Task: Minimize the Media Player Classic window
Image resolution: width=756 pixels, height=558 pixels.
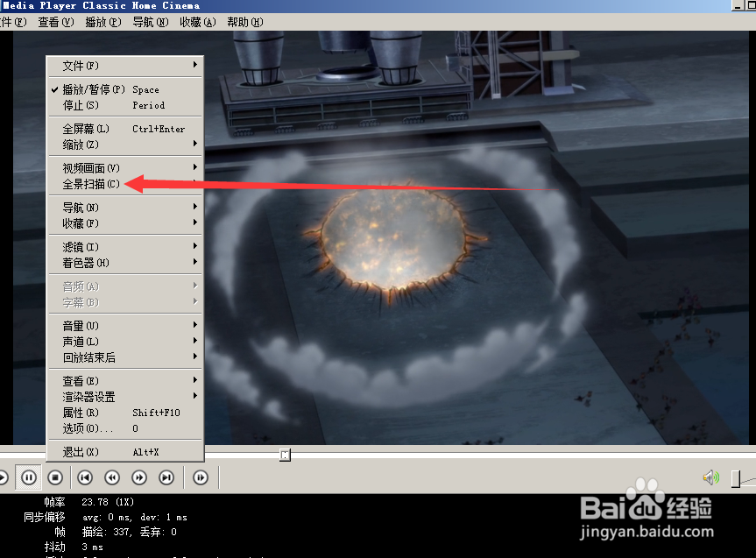Action: 738,6
